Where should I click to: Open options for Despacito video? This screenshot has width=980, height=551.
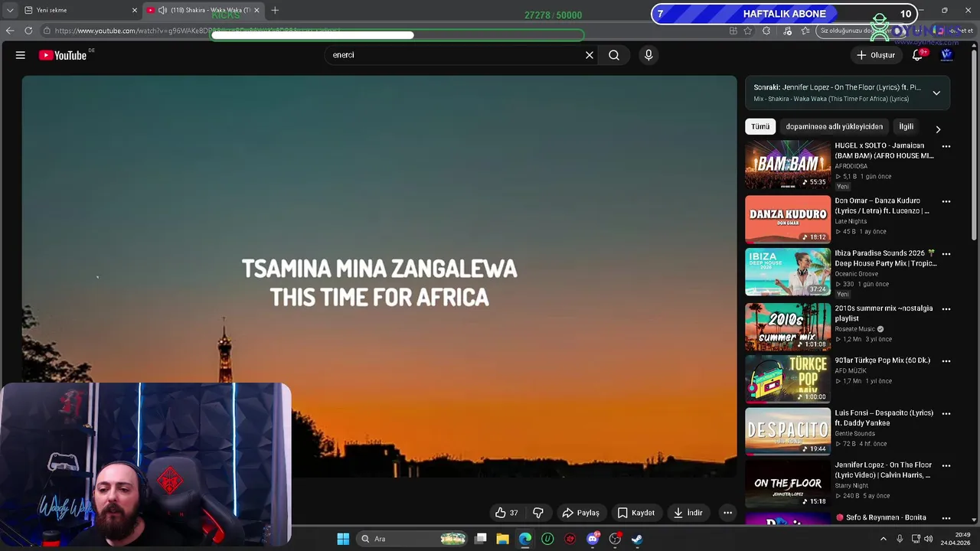coord(946,413)
